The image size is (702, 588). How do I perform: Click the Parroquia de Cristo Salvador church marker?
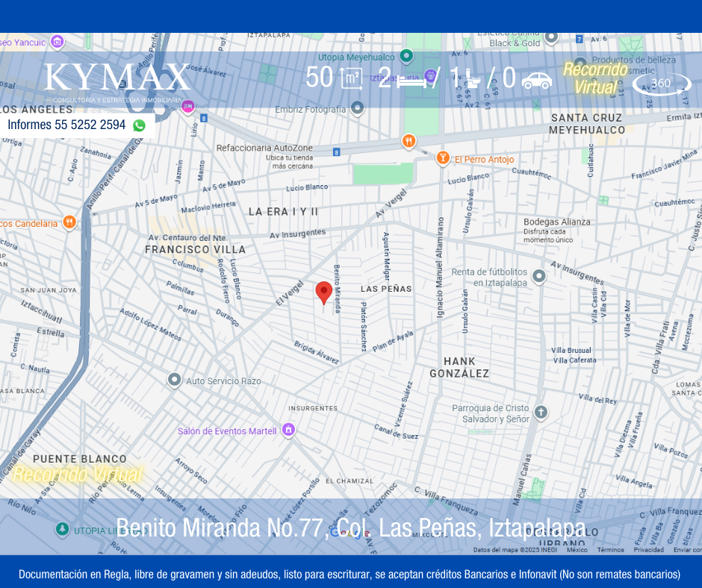click(x=541, y=412)
